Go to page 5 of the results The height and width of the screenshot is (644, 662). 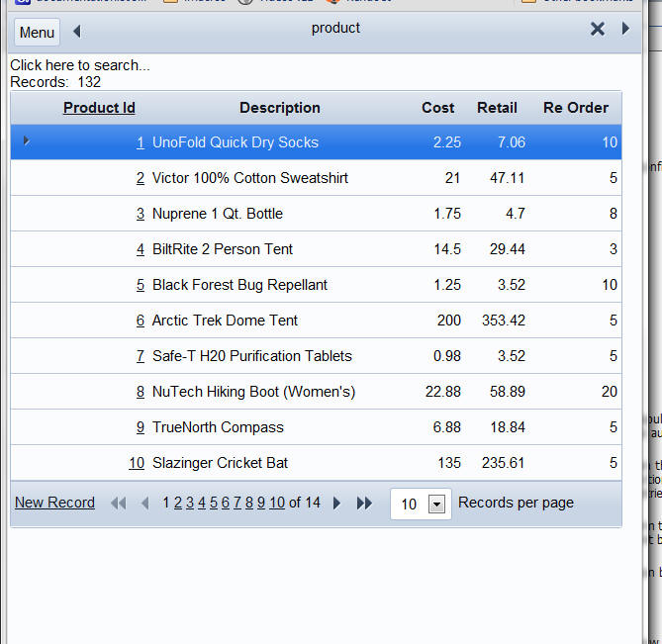tap(214, 503)
